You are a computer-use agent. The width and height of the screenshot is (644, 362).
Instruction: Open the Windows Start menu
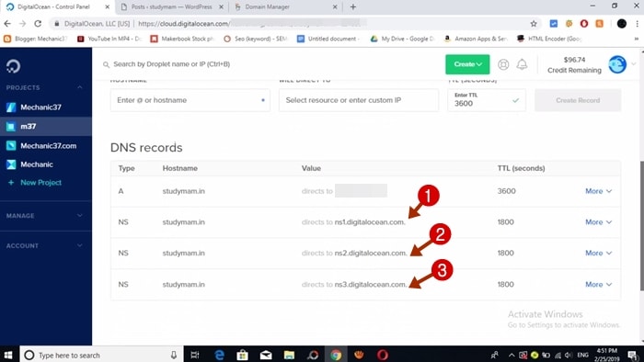coord(8,355)
